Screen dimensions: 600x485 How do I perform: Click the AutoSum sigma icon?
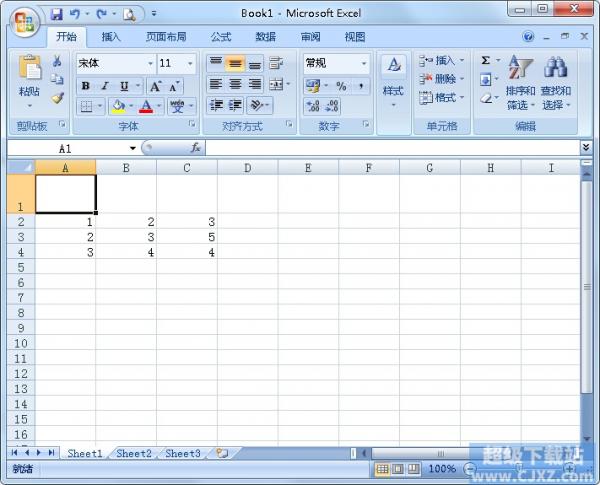(486, 61)
